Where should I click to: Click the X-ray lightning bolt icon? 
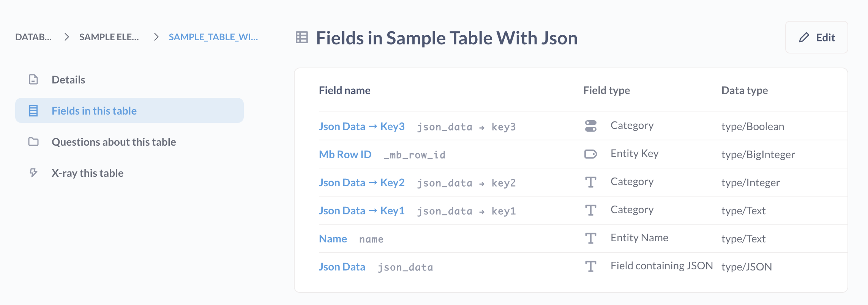click(33, 173)
